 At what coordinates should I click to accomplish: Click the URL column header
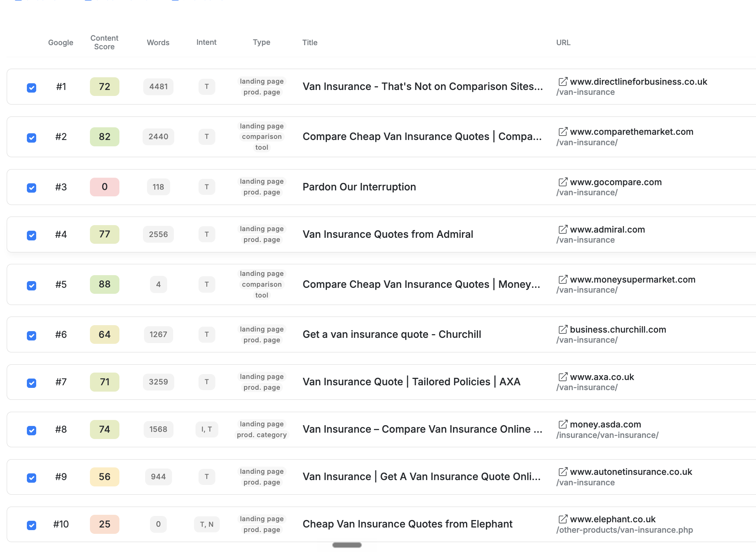coord(563,43)
